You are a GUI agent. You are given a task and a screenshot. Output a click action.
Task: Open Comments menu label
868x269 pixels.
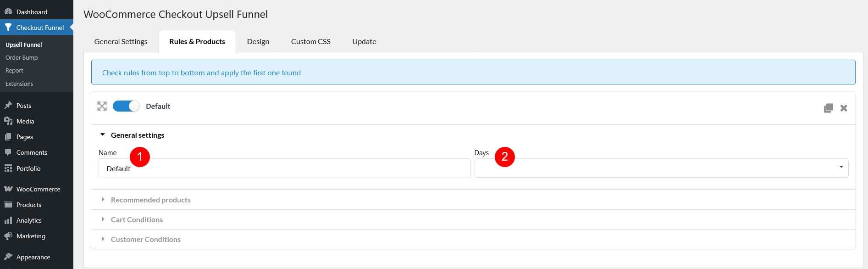point(32,152)
